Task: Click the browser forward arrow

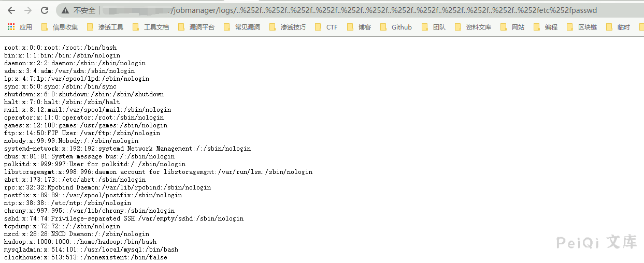Action: tap(28, 10)
